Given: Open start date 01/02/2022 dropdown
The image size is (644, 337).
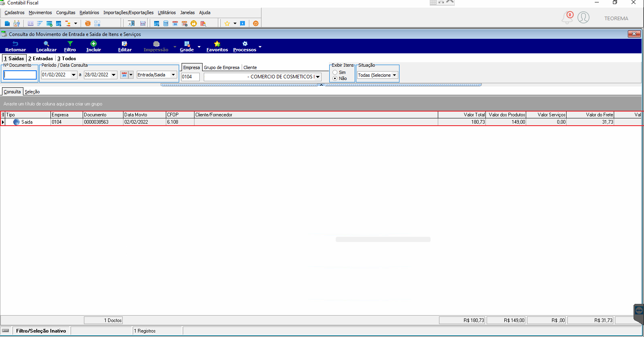Looking at the screenshot, I should click(x=73, y=75).
